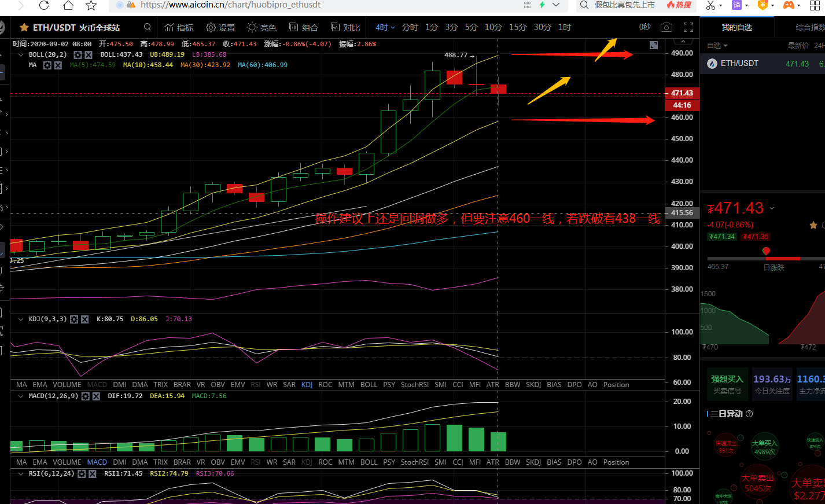Close the MACD indicator panel
The image size is (825, 504).
pos(96,396)
